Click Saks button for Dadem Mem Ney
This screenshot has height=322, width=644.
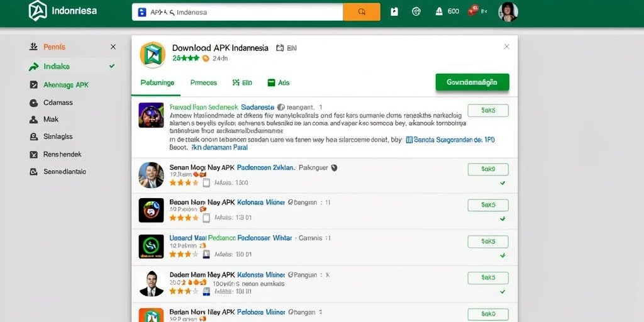(488, 278)
